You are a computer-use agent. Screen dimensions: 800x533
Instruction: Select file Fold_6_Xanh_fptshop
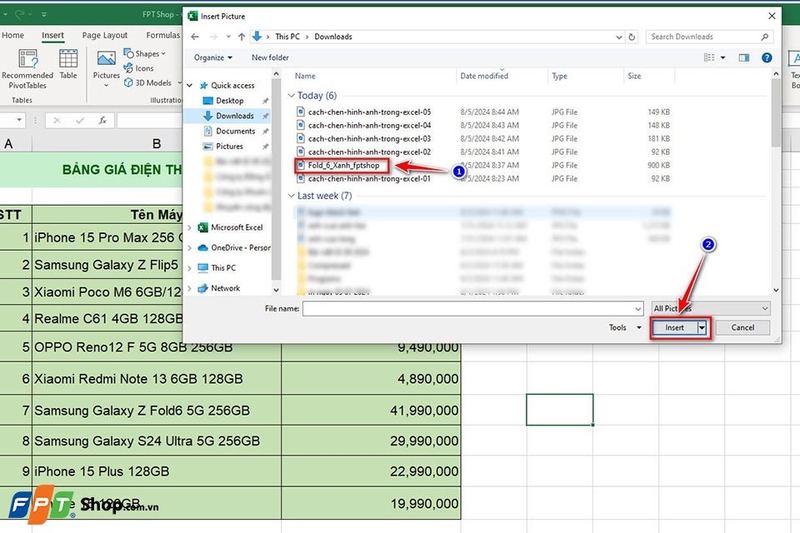point(343,165)
